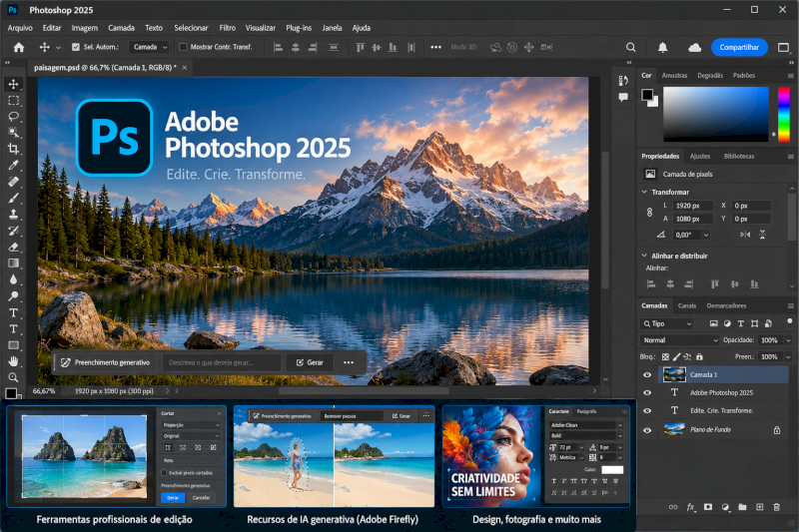Flip horizontal icon in Transformar section
799x532 pixels.
(745, 235)
